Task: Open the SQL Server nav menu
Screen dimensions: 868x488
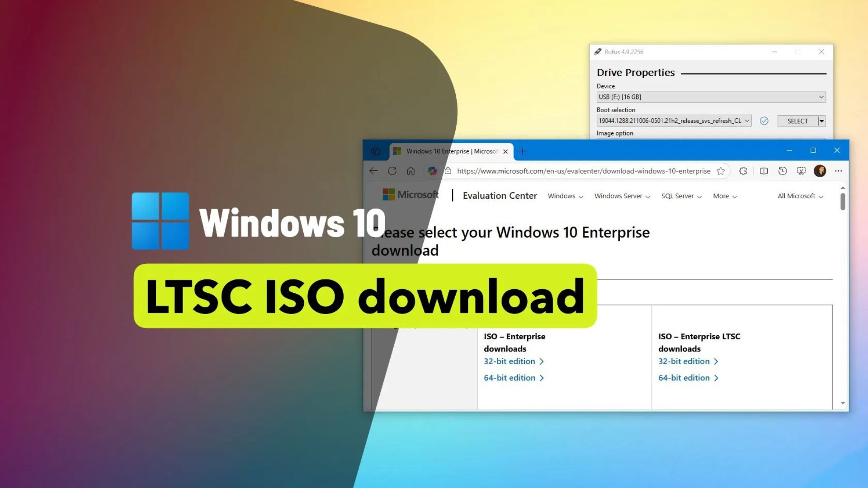Action: pos(681,196)
